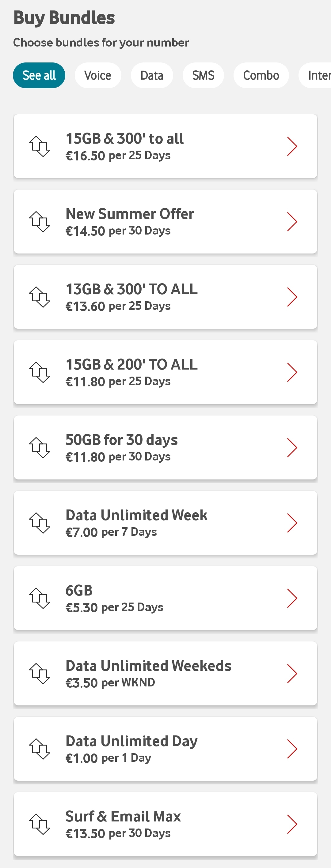Click the arrows icon for New Summer Offer

pyautogui.click(x=40, y=222)
